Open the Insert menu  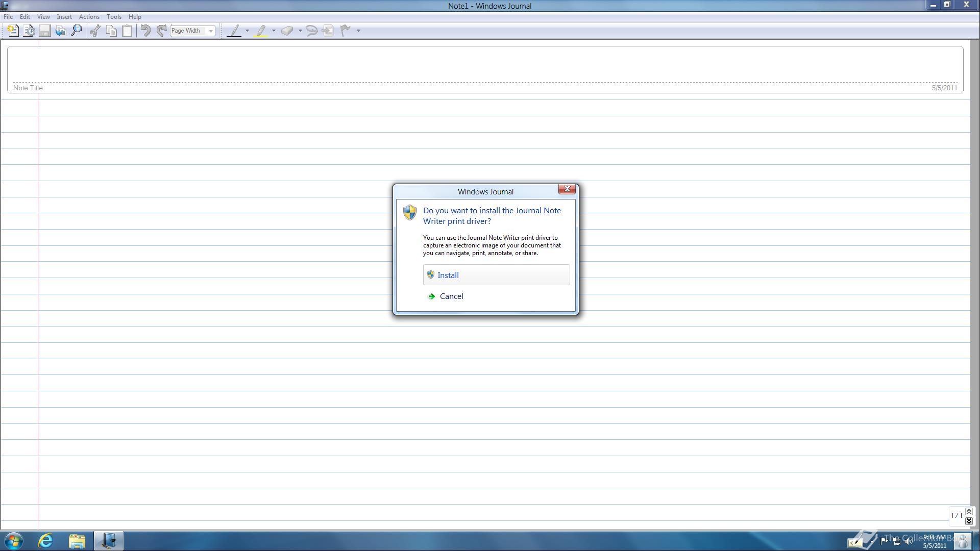[64, 17]
